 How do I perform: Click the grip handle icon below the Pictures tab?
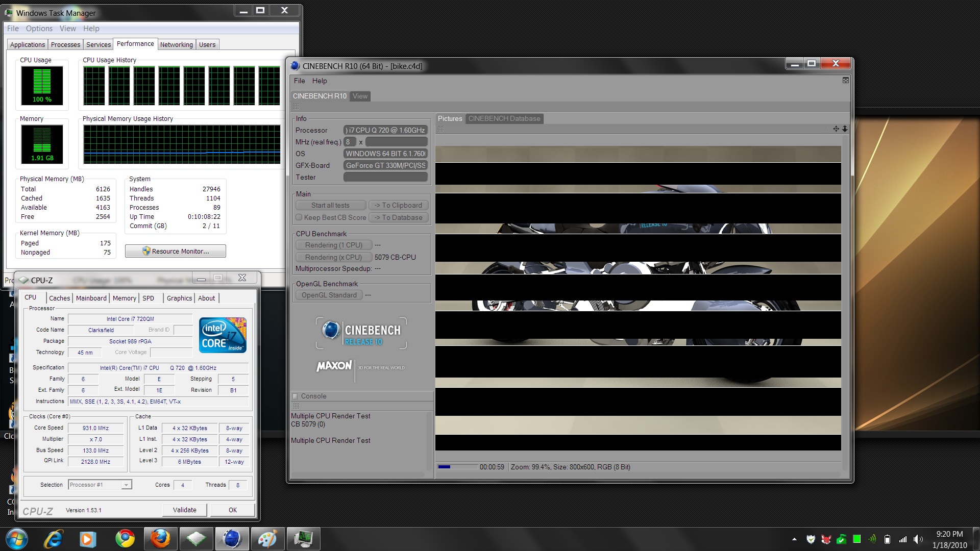coord(441,130)
